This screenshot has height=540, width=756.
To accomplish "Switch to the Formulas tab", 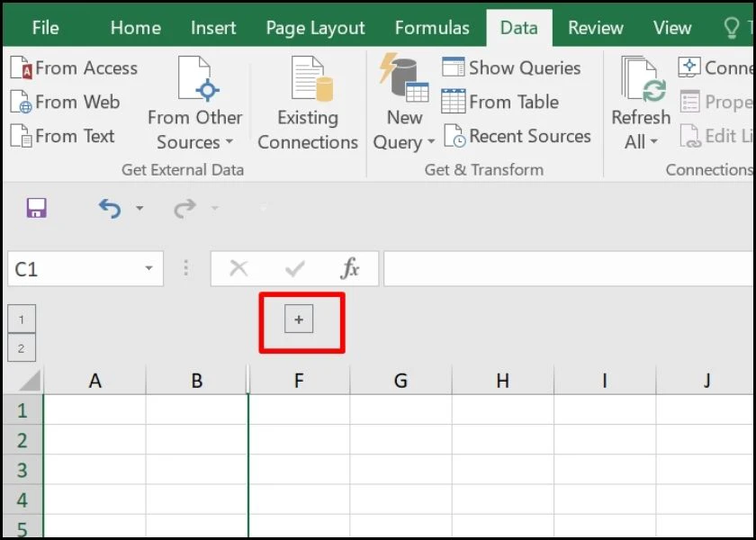I will click(432, 28).
